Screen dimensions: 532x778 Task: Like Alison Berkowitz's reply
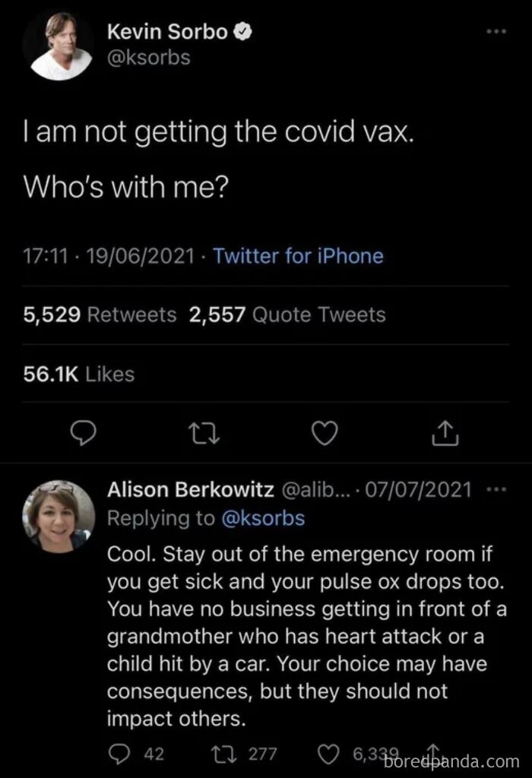tap(330, 754)
